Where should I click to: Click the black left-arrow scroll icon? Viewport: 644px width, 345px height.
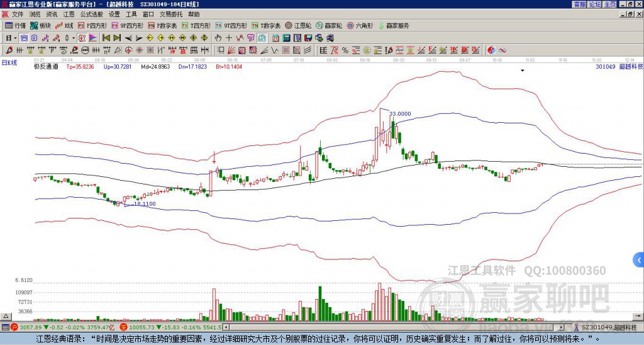(x=128, y=38)
